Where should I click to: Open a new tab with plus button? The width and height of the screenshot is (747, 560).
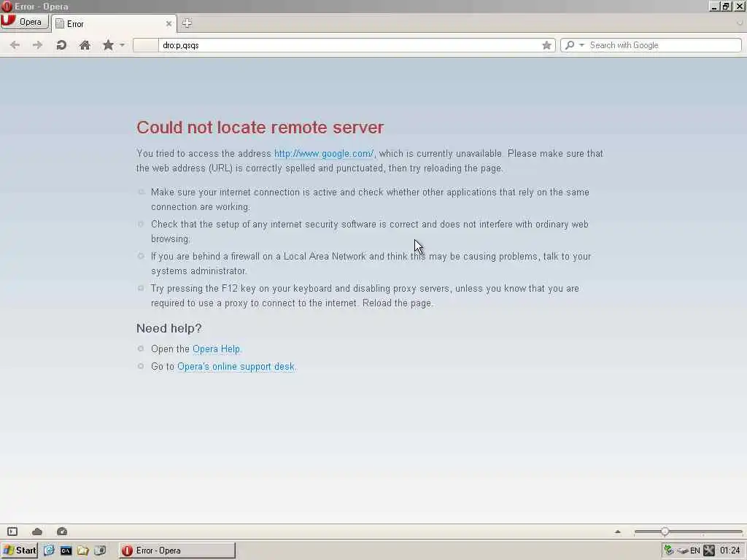point(187,23)
